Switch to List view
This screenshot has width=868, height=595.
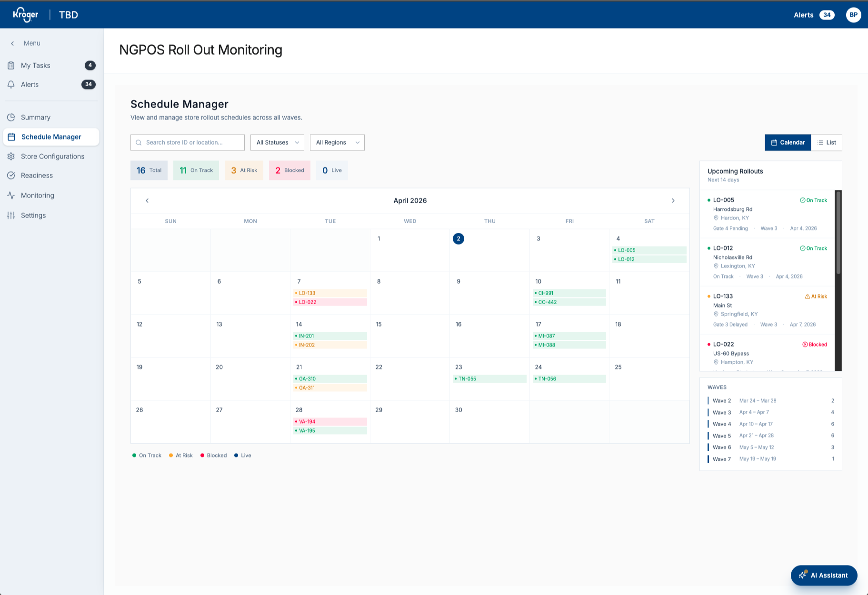click(x=827, y=142)
